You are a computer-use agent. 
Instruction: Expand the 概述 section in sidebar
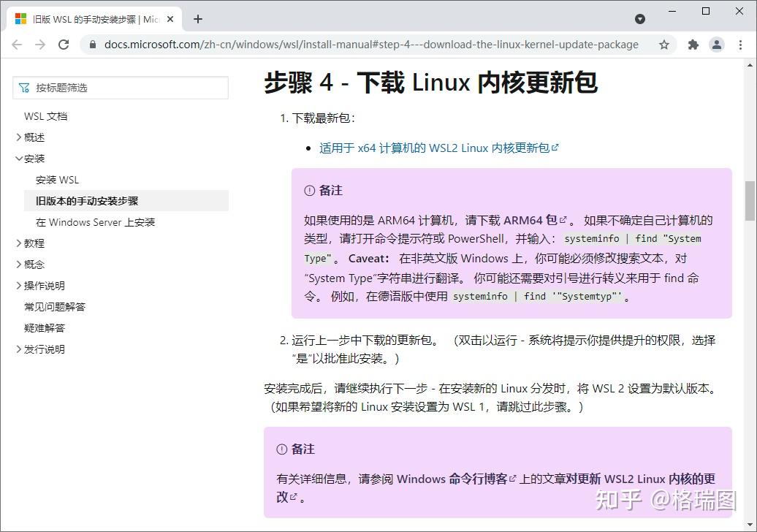pyautogui.click(x=18, y=137)
